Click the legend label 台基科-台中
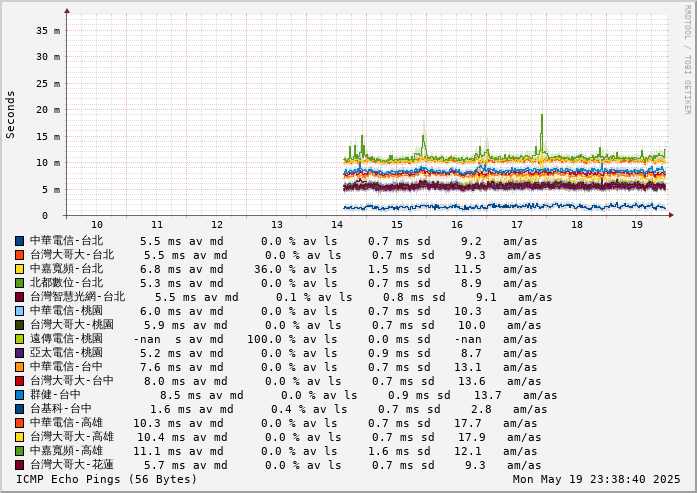The width and height of the screenshot is (697, 493). click(61, 409)
